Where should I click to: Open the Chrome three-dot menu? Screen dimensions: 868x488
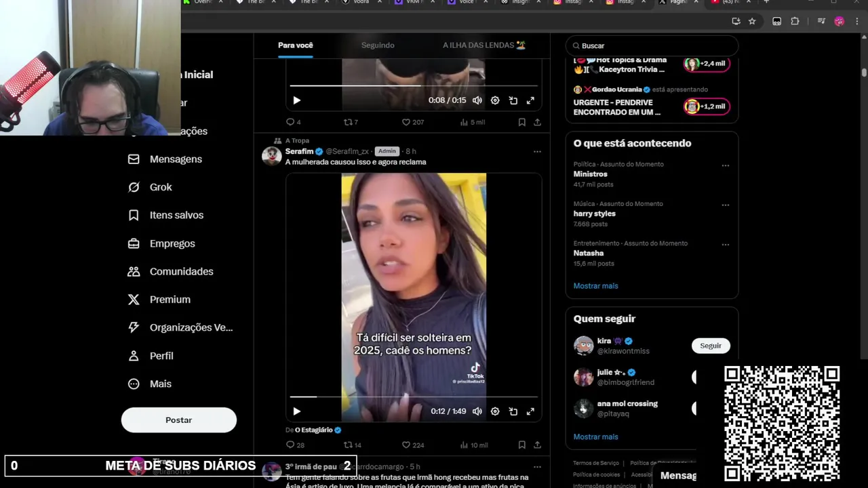click(857, 21)
